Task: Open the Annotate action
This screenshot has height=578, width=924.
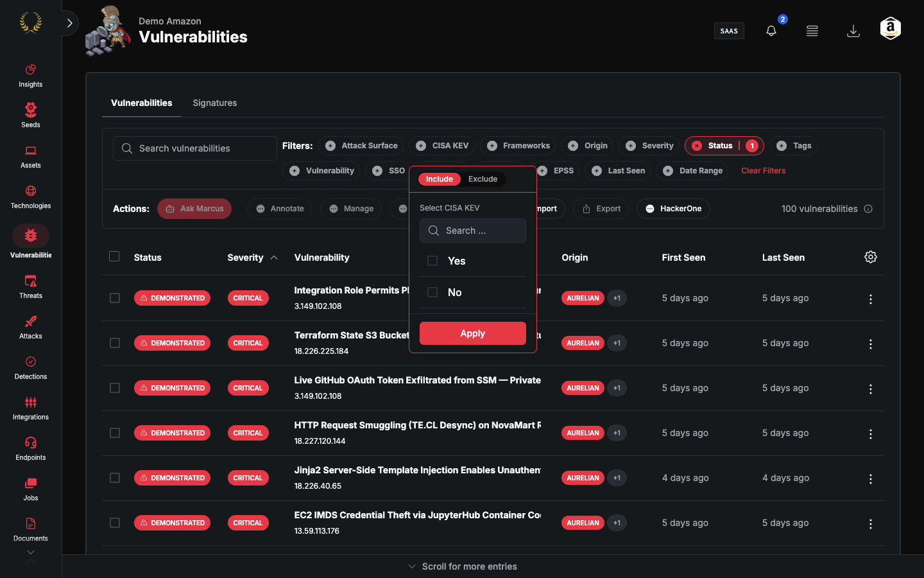Action: tap(280, 209)
